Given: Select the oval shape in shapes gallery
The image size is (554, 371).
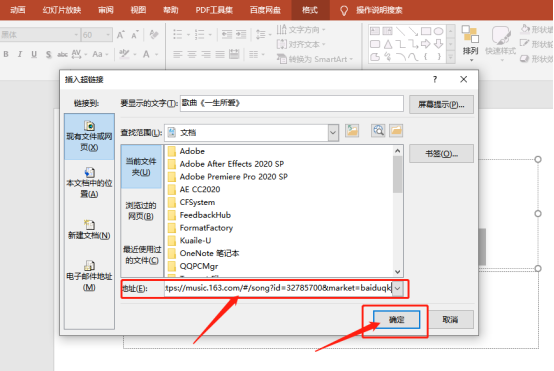Looking at the screenshot, I should point(438,31).
